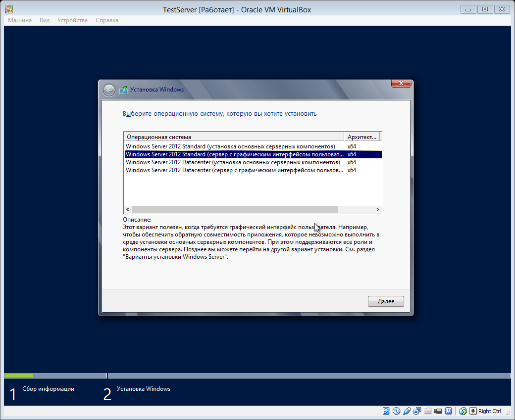This screenshot has width=515, height=420.
Task: Click the horizontal scrollbar thumb in OS list
Action: tap(235, 209)
